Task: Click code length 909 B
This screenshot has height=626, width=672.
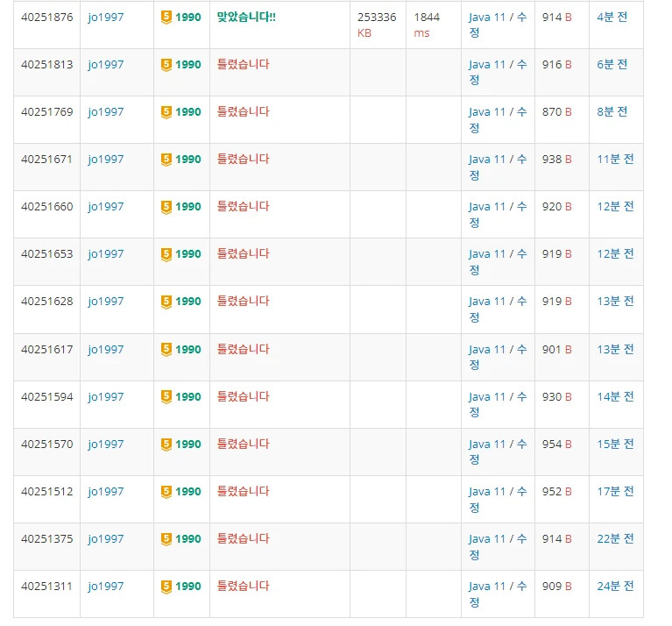Action: click(556, 587)
